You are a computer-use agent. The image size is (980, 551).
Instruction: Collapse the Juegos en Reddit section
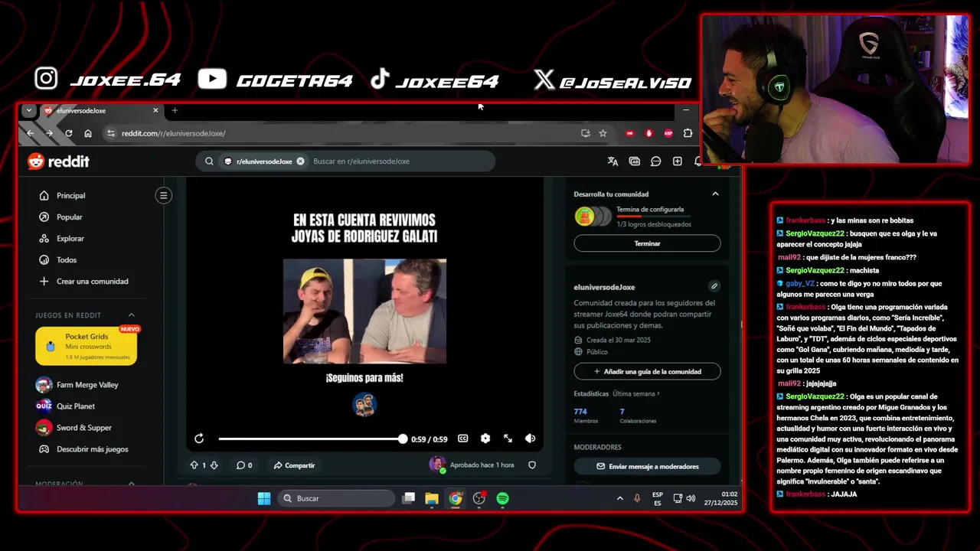[131, 315]
